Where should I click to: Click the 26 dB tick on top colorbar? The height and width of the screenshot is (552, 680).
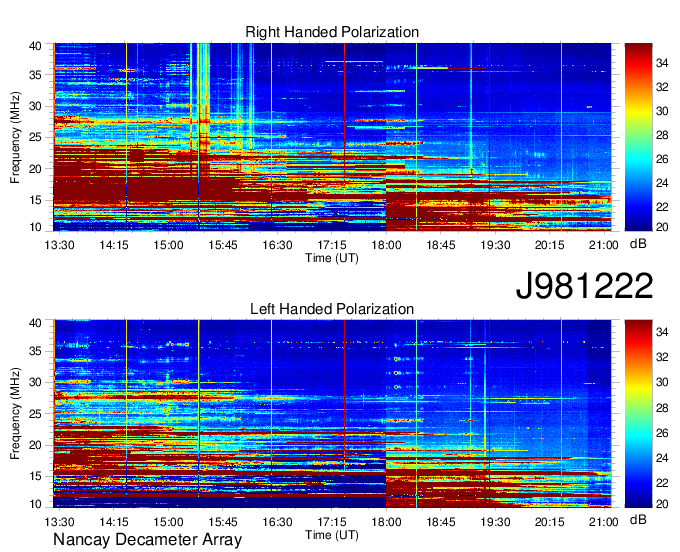tap(662, 159)
